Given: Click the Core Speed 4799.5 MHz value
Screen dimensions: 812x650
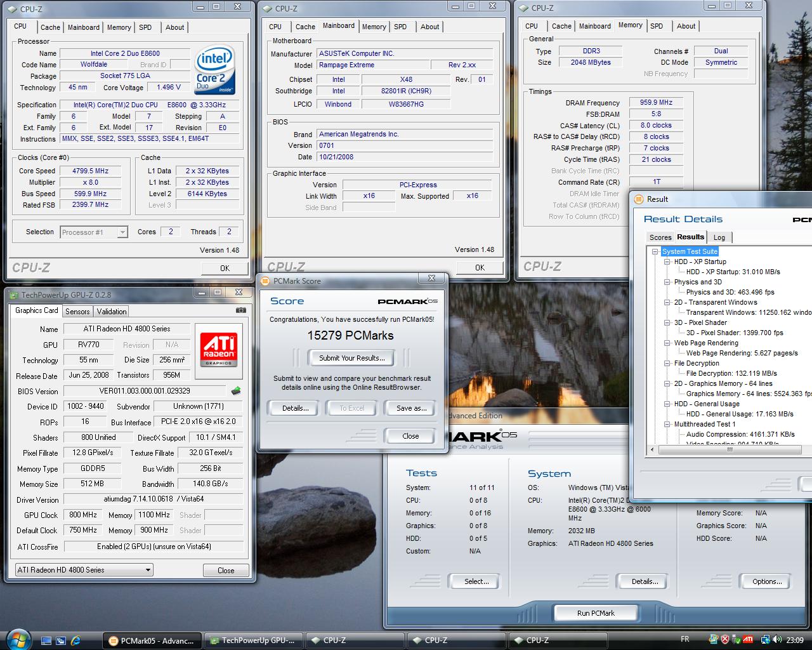Looking at the screenshot, I should (x=90, y=171).
